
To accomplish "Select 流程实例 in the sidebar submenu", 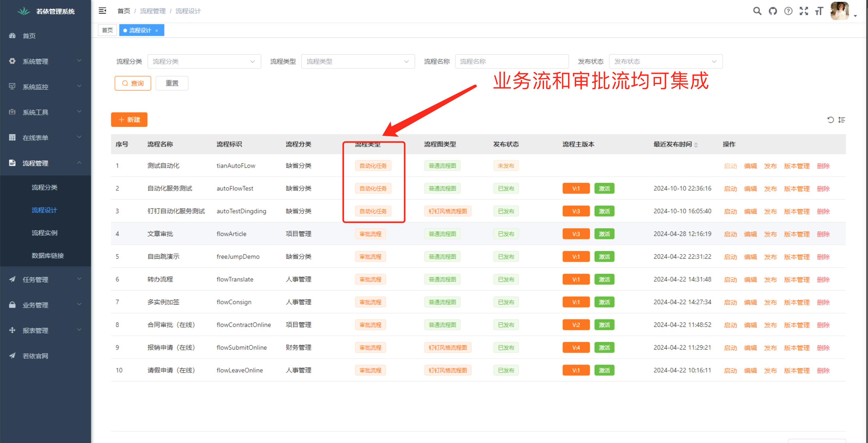I will coord(45,233).
